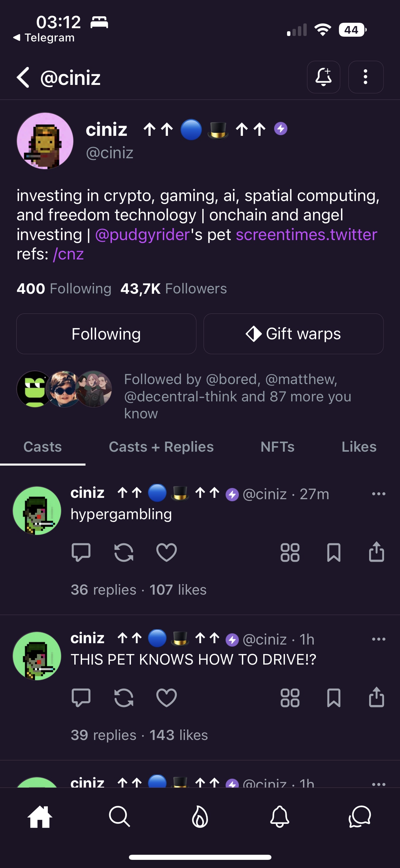Open the @pudgyrider mention link
The image size is (400, 868).
pos(142,235)
